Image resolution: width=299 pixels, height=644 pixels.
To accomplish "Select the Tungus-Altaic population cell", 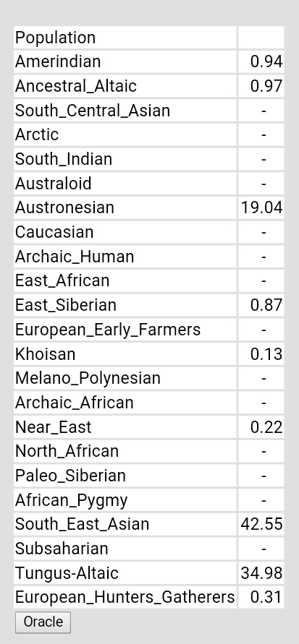I will (x=125, y=573).
